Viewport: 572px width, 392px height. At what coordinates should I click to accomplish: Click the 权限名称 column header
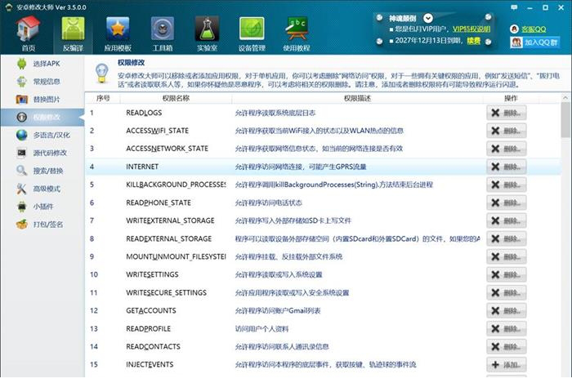(170, 98)
